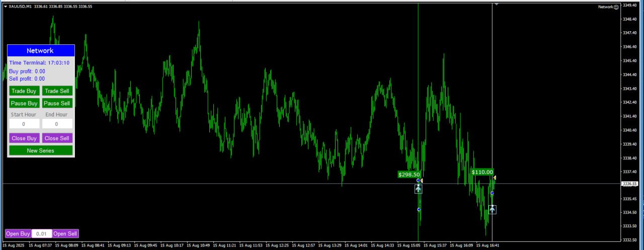Screen dimensions: 644x250
Task: Click the End Hour label
Action: pos(56,114)
